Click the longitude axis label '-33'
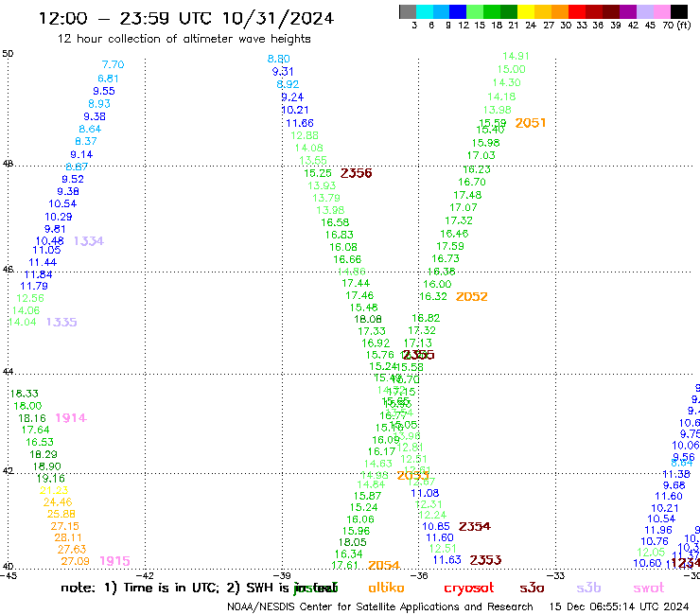Image resolution: width=700 pixels, height=615 pixels. pos(556,576)
